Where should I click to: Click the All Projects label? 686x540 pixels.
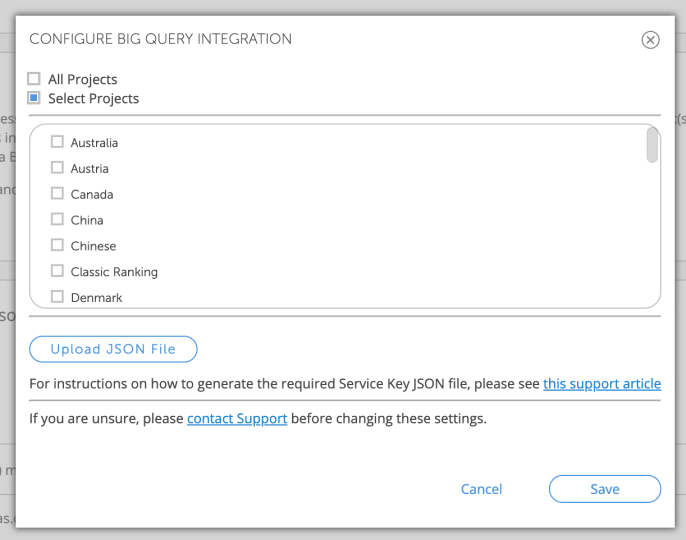(x=83, y=80)
